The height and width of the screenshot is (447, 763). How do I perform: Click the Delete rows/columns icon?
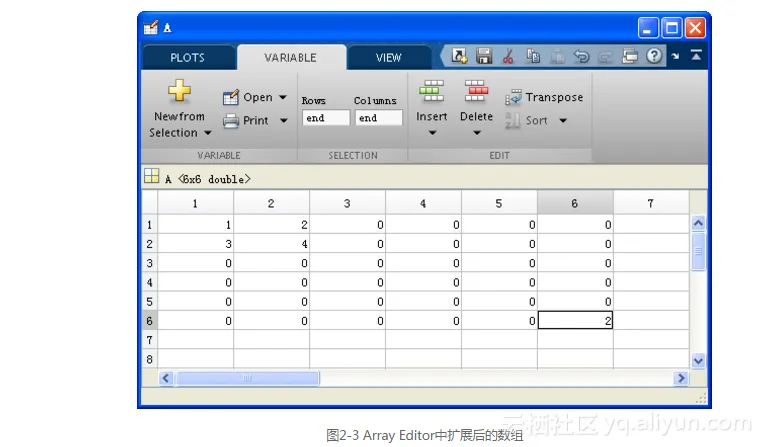coord(476,91)
